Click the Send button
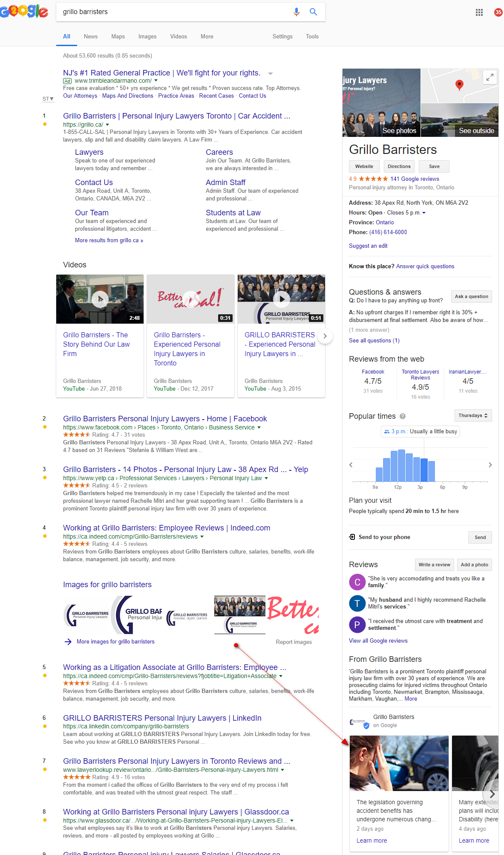 pyautogui.click(x=480, y=537)
